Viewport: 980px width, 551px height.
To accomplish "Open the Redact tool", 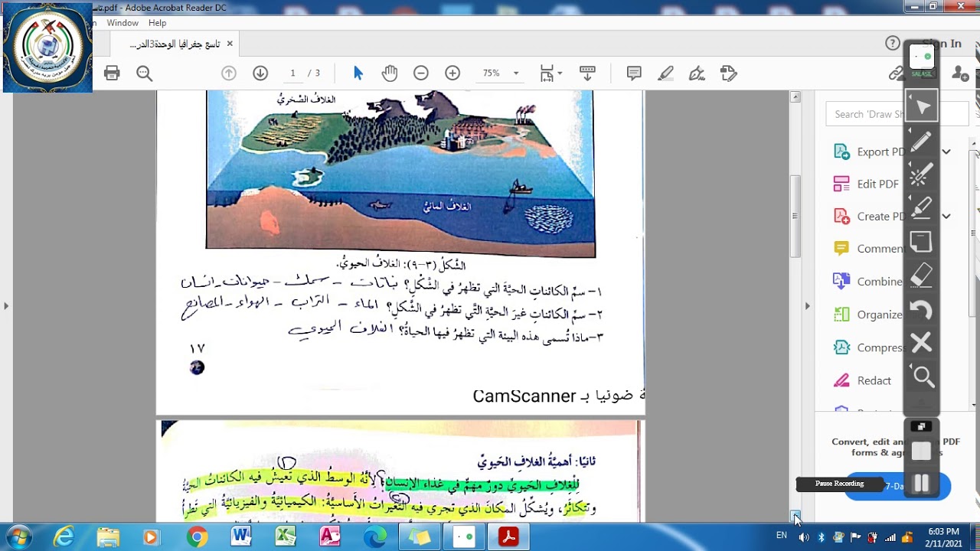I will coord(863,380).
